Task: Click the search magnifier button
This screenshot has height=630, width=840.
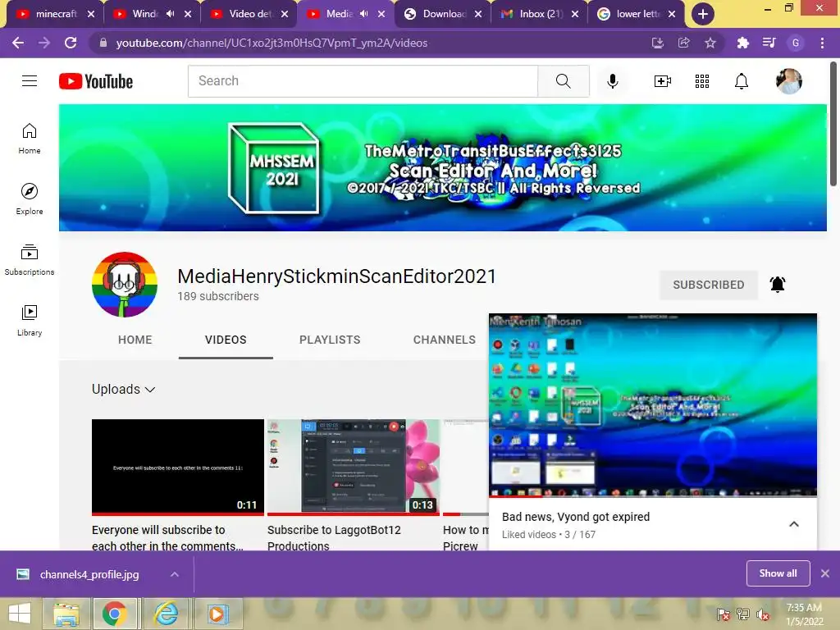Action: (563, 81)
